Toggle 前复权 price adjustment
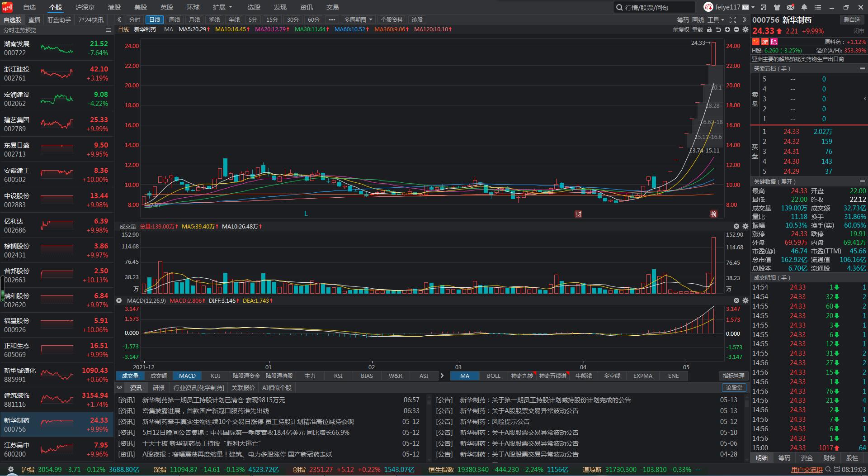 click(681, 29)
